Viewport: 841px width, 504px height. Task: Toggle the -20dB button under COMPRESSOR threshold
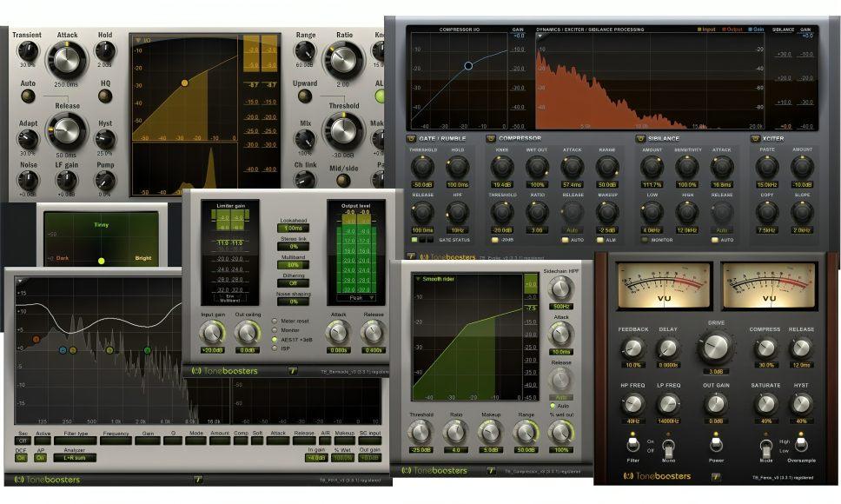click(x=494, y=240)
